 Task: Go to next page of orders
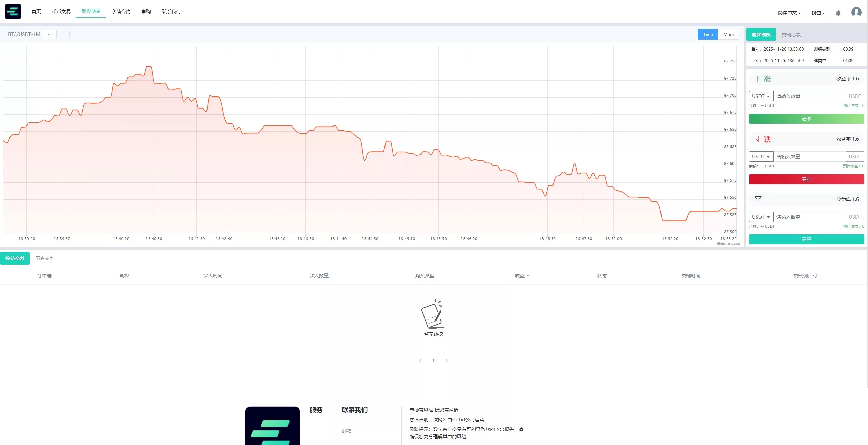tap(447, 360)
